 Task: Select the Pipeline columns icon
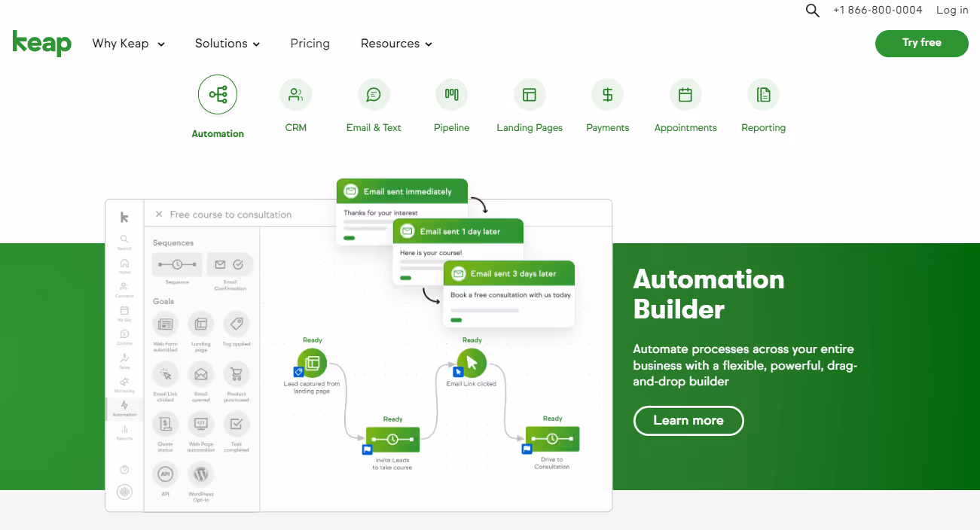pyautogui.click(x=451, y=95)
